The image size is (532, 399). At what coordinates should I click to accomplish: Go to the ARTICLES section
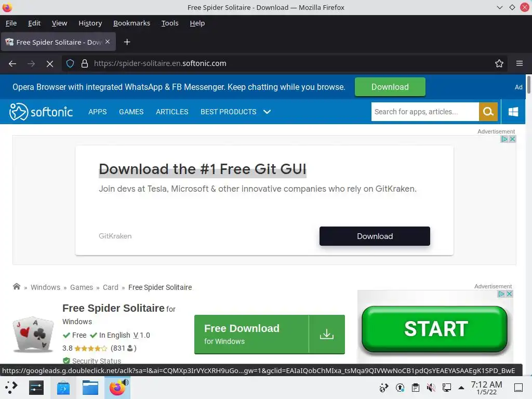(172, 112)
